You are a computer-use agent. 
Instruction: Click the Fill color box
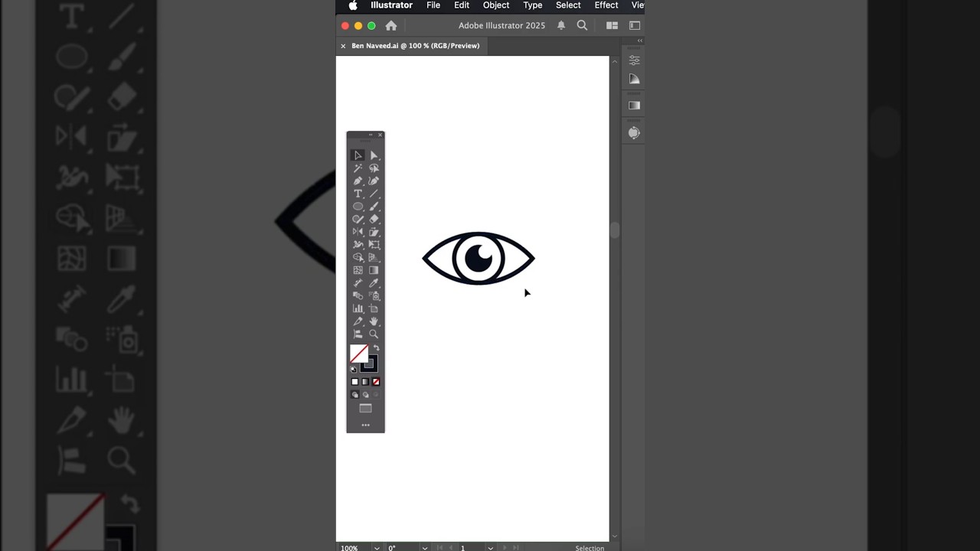(358, 354)
